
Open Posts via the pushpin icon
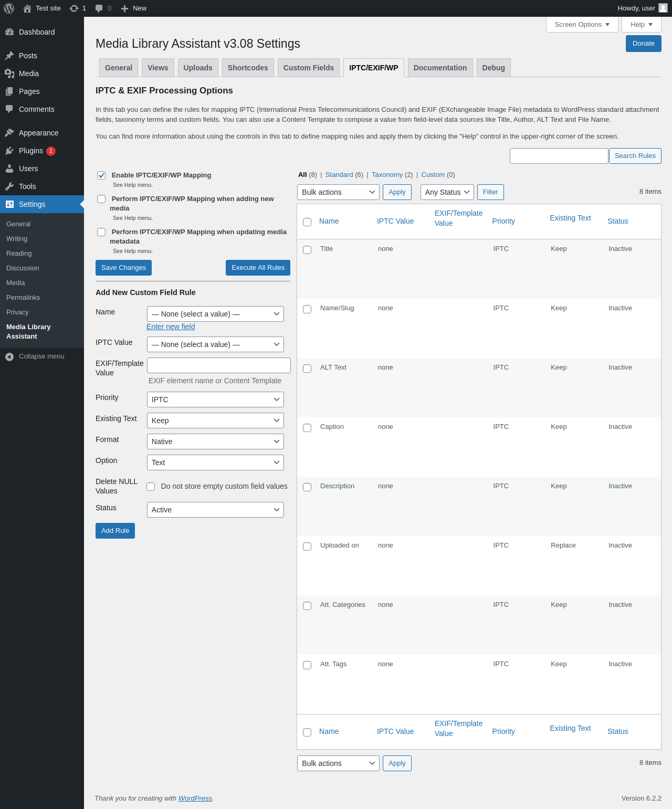pos(9,56)
